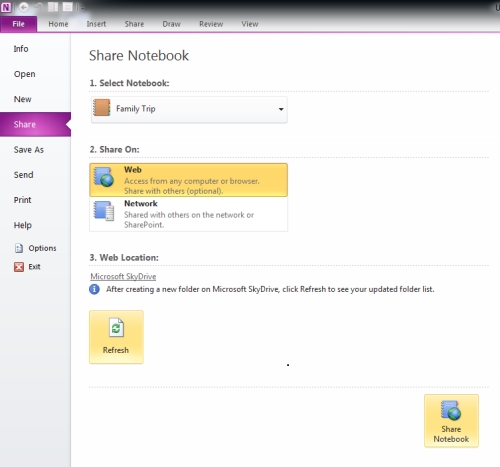Click the OneNote application icon
The width and height of the screenshot is (500, 467).
pyautogui.click(x=6, y=7)
